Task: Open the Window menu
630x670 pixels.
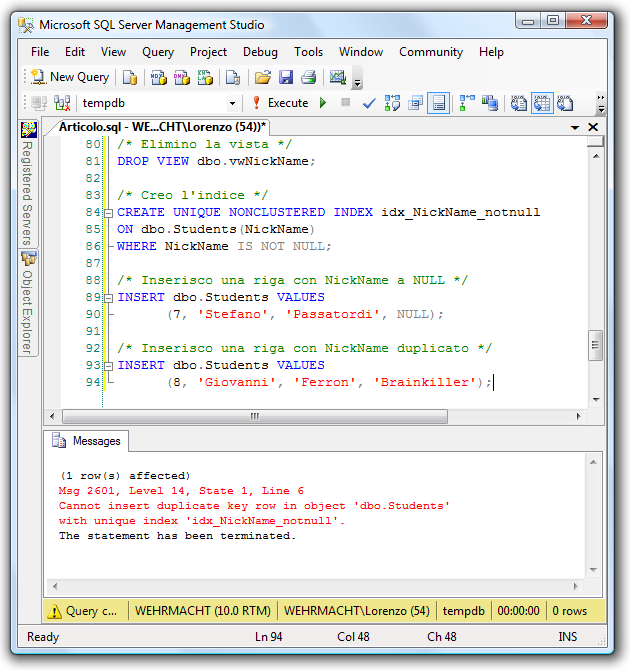Action: tap(361, 52)
